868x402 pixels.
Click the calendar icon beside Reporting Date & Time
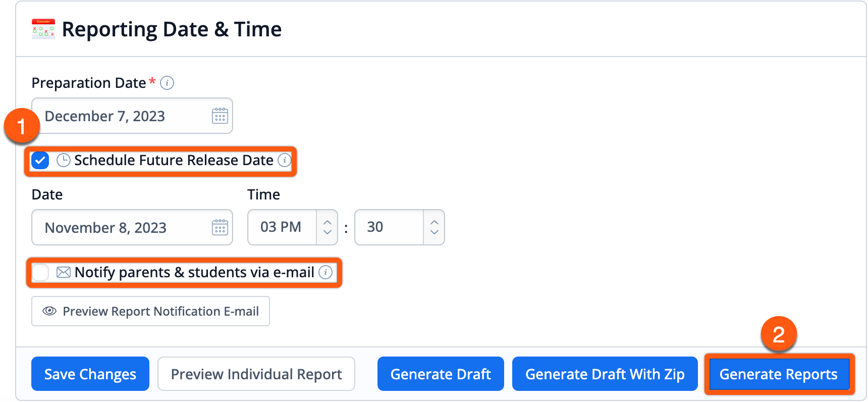(x=43, y=29)
